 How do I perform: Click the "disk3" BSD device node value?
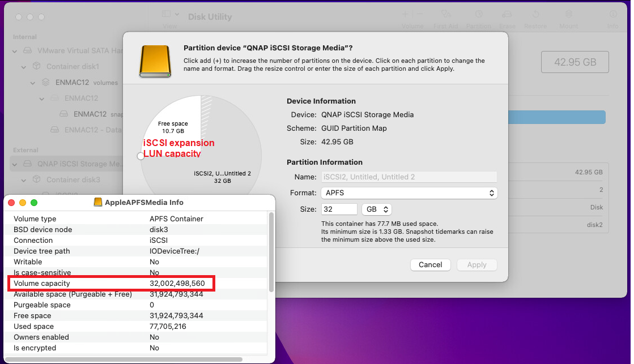point(159,229)
